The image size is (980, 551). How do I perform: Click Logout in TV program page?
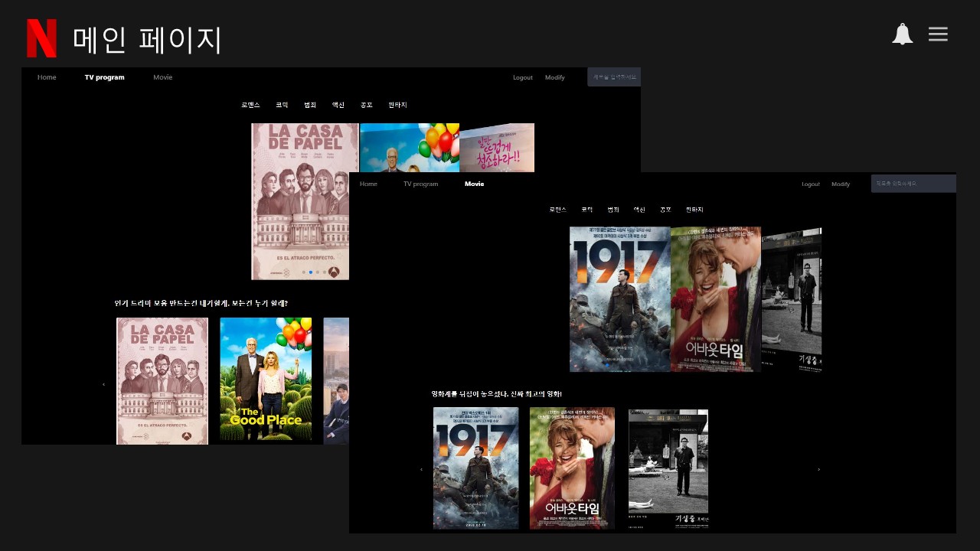523,77
